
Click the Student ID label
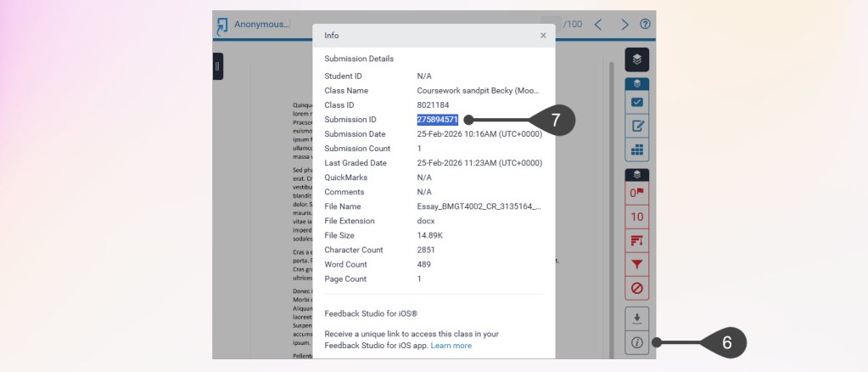344,76
